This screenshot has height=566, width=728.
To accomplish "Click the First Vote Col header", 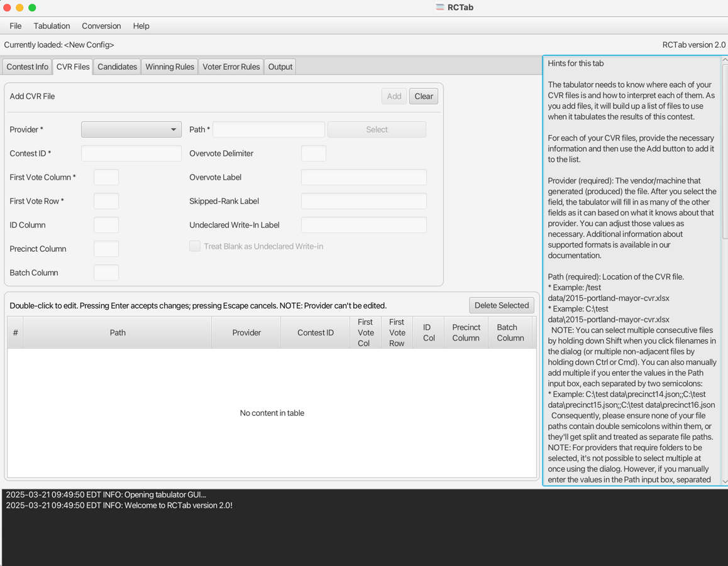I will [x=365, y=333].
